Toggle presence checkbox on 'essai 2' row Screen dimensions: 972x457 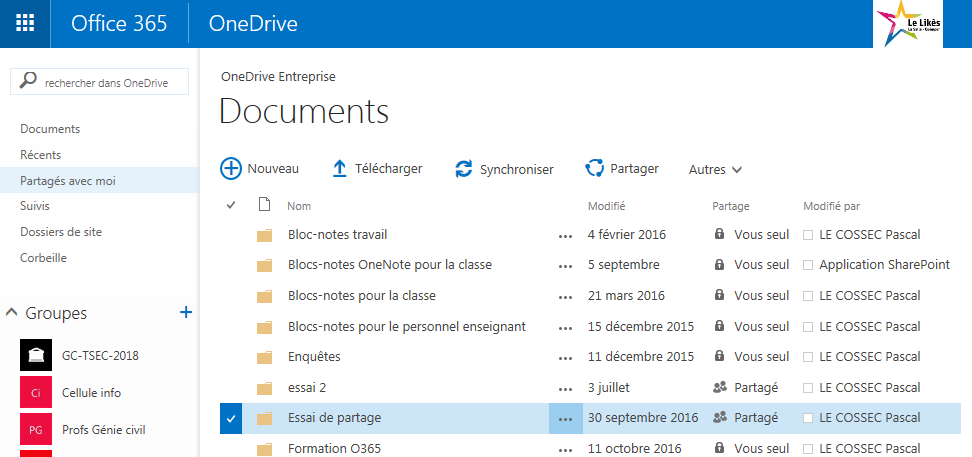808,388
